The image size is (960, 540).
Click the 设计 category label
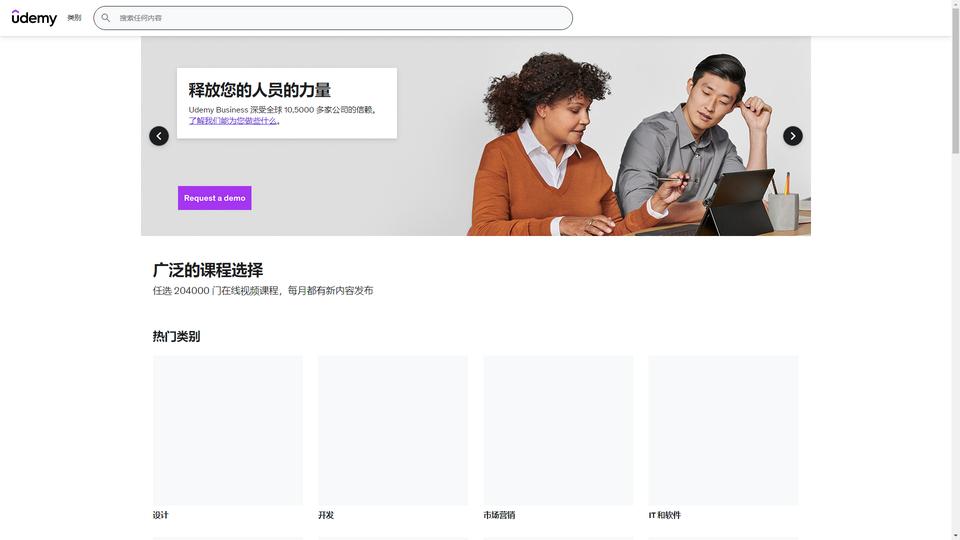point(160,515)
